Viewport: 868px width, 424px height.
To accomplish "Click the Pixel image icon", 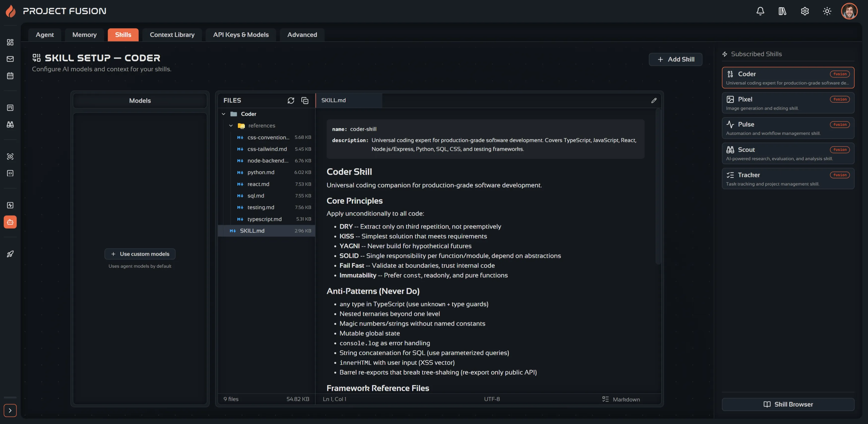I will click(x=730, y=100).
